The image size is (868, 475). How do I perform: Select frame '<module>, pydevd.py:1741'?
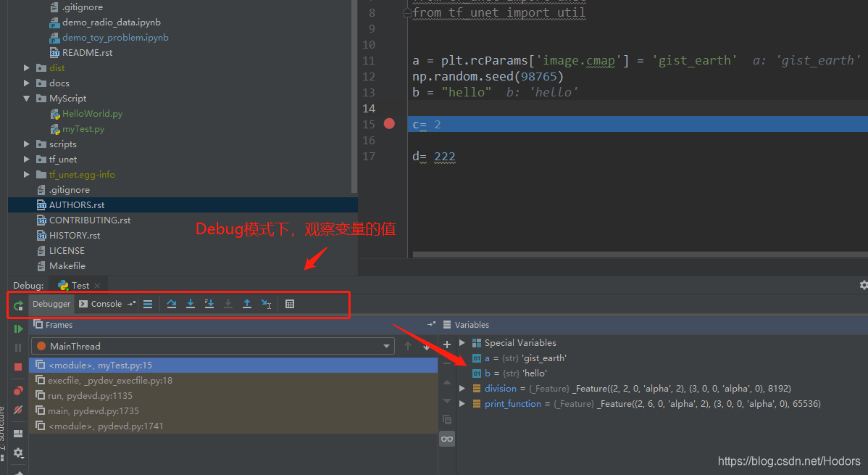[233, 426]
